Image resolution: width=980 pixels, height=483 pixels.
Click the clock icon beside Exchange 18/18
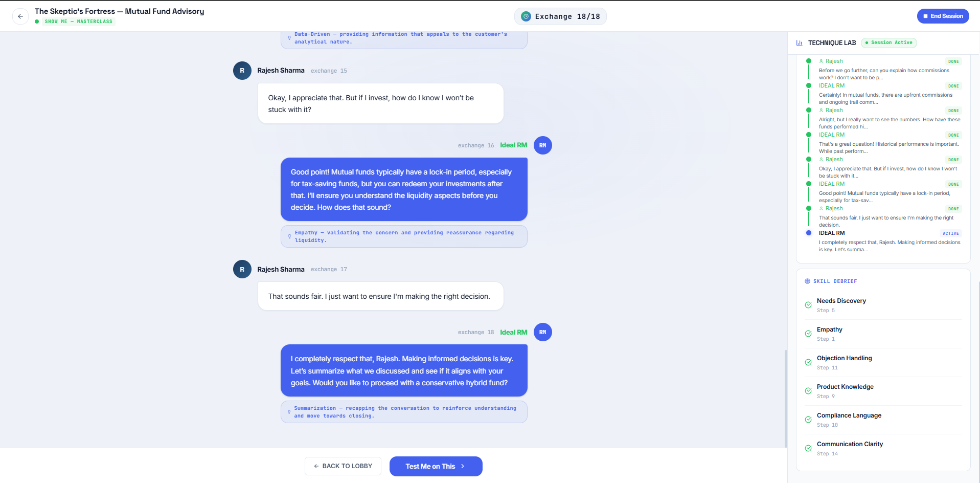[x=526, y=16]
